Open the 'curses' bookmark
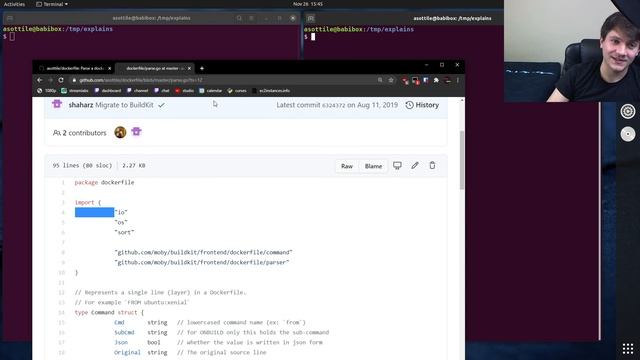 237,91
